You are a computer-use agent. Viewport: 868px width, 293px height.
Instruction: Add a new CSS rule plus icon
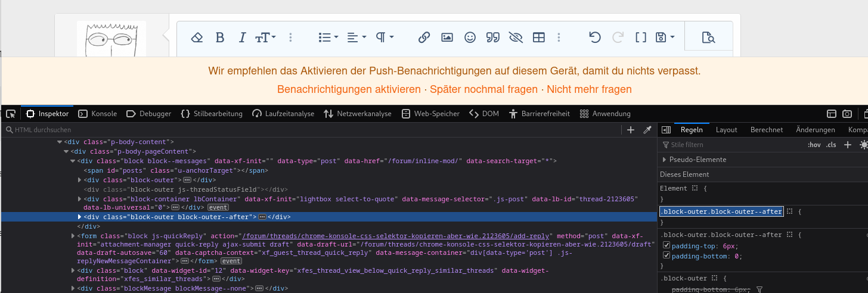847,145
